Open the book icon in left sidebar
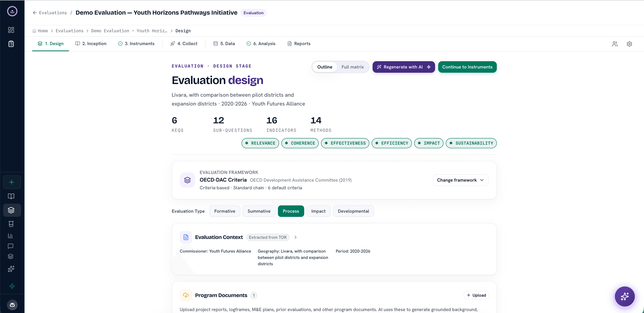Image resolution: width=644 pixels, height=313 pixels. [11, 196]
